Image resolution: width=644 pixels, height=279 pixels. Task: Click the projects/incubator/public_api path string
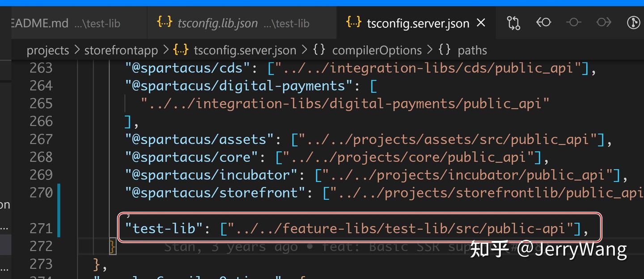(467, 175)
